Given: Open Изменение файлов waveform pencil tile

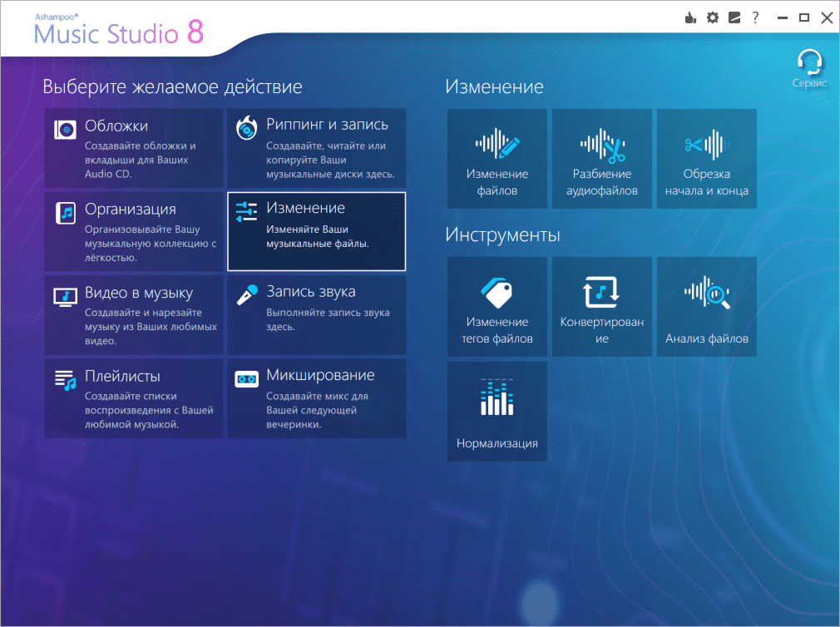Looking at the screenshot, I should point(497,159).
